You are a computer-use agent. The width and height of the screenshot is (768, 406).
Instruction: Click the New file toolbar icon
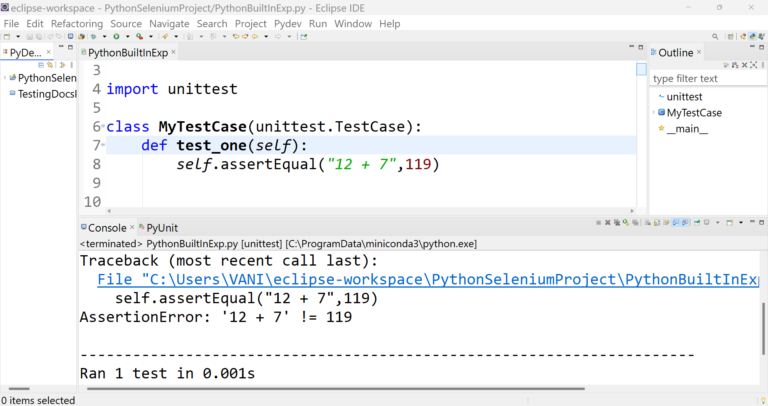click(x=7, y=36)
